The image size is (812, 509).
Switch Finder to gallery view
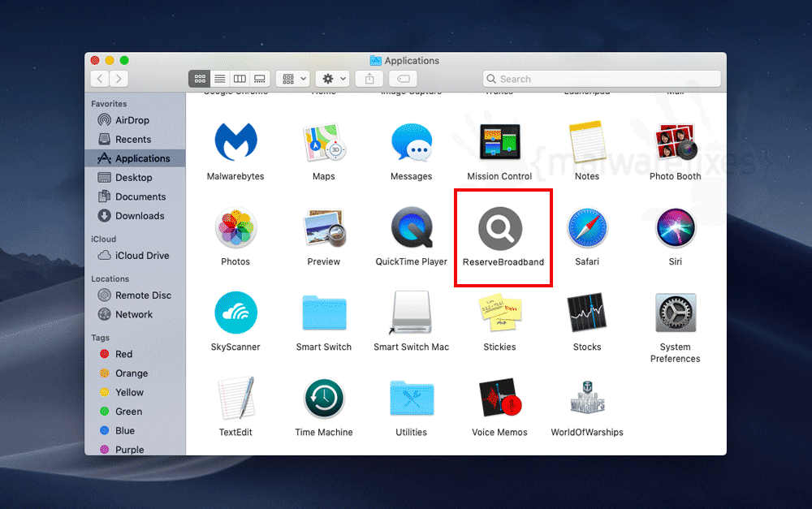click(260, 79)
